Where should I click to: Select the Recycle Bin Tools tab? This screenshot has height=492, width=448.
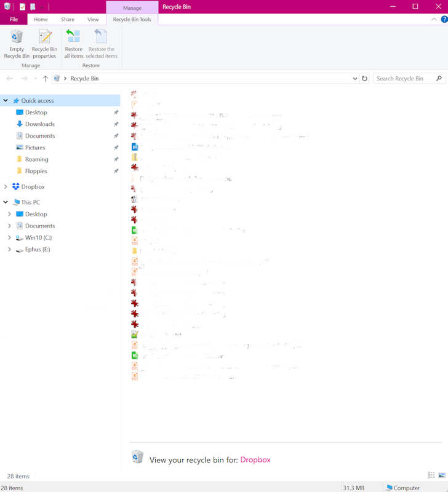pos(132,20)
